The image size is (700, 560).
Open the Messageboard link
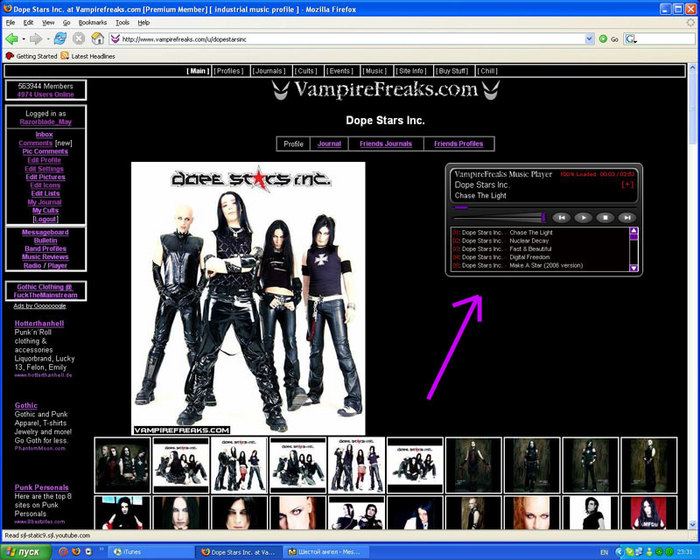click(45, 232)
